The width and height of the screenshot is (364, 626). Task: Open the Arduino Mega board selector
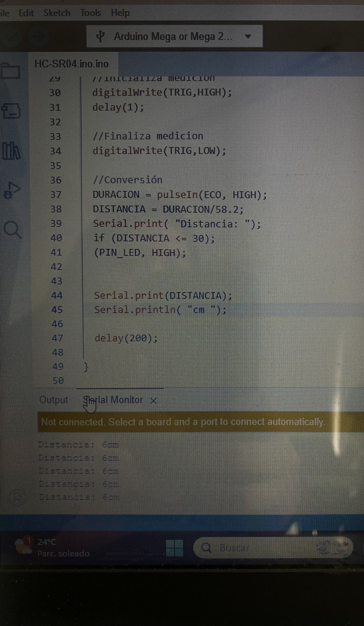coord(173,36)
